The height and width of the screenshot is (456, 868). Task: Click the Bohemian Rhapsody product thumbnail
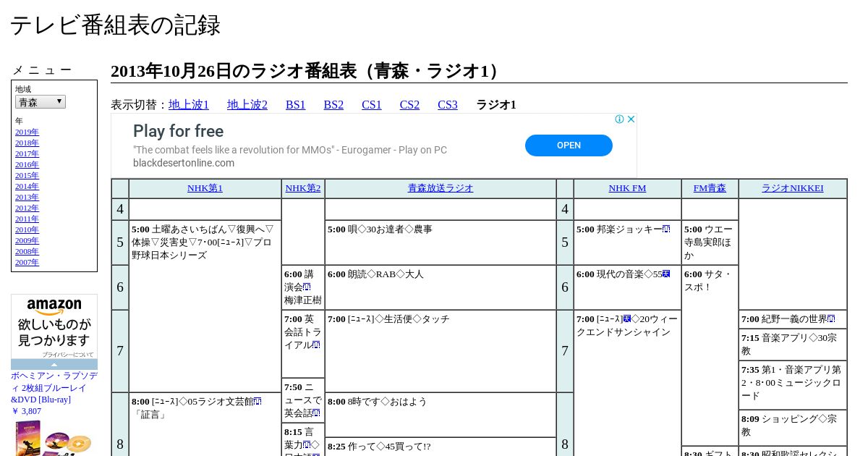(54, 437)
